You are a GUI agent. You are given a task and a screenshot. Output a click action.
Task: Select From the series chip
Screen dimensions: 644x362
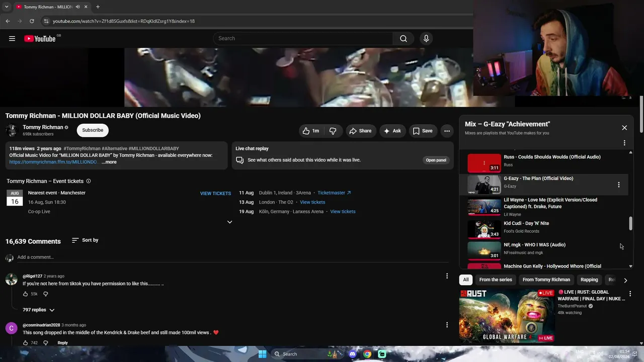(496, 280)
